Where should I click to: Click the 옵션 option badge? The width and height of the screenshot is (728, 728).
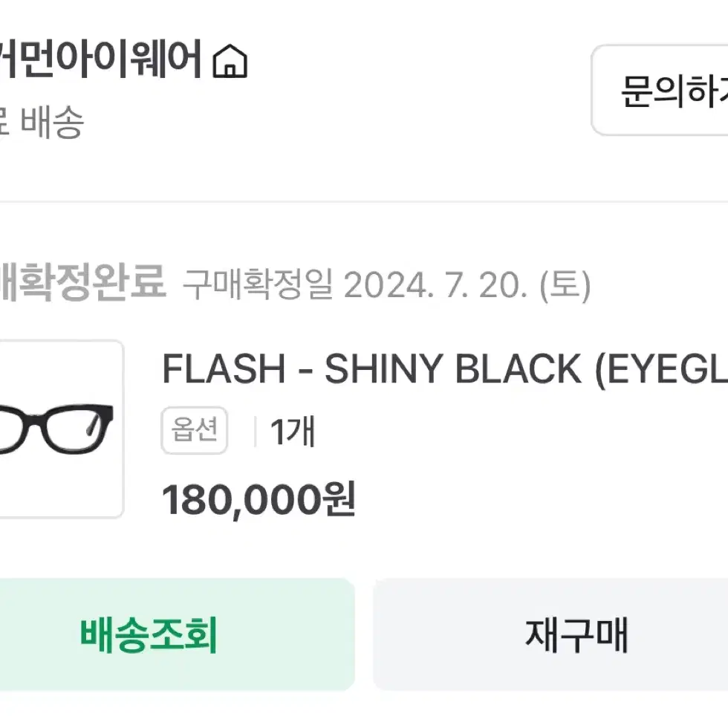(x=194, y=430)
